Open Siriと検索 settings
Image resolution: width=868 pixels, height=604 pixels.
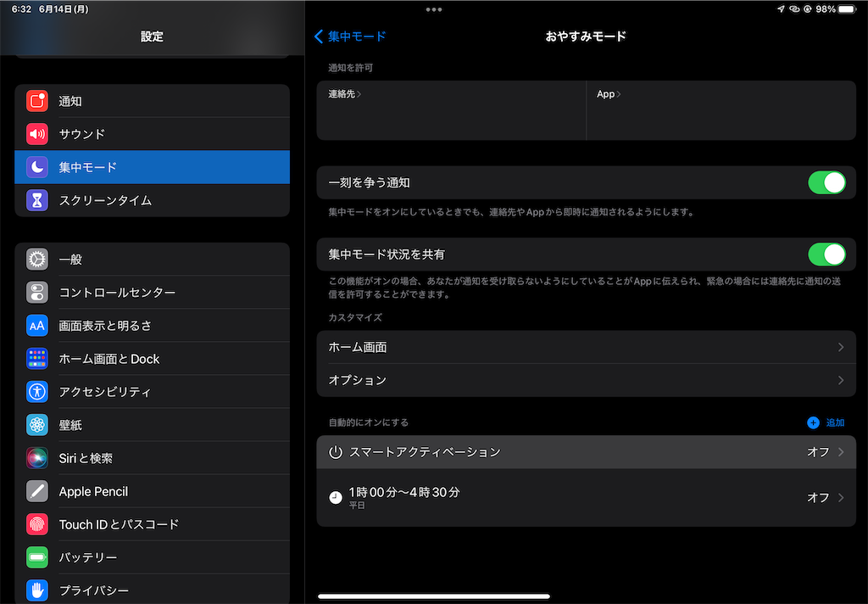(x=153, y=458)
